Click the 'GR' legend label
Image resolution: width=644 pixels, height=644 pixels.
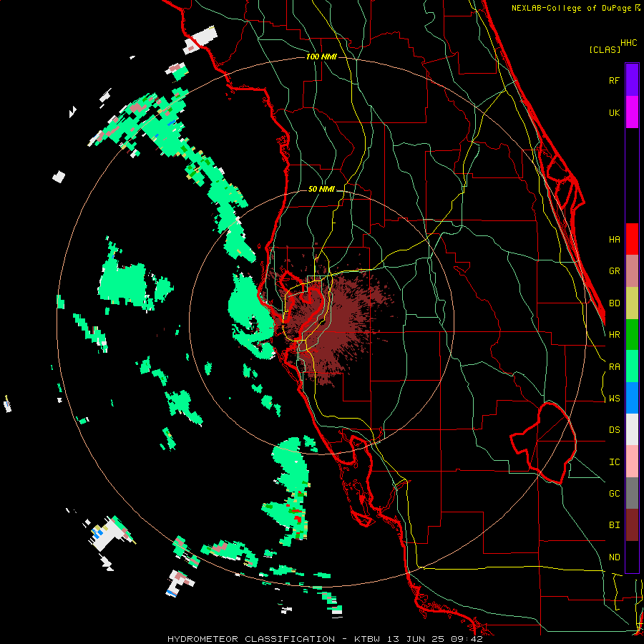click(615, 271)
